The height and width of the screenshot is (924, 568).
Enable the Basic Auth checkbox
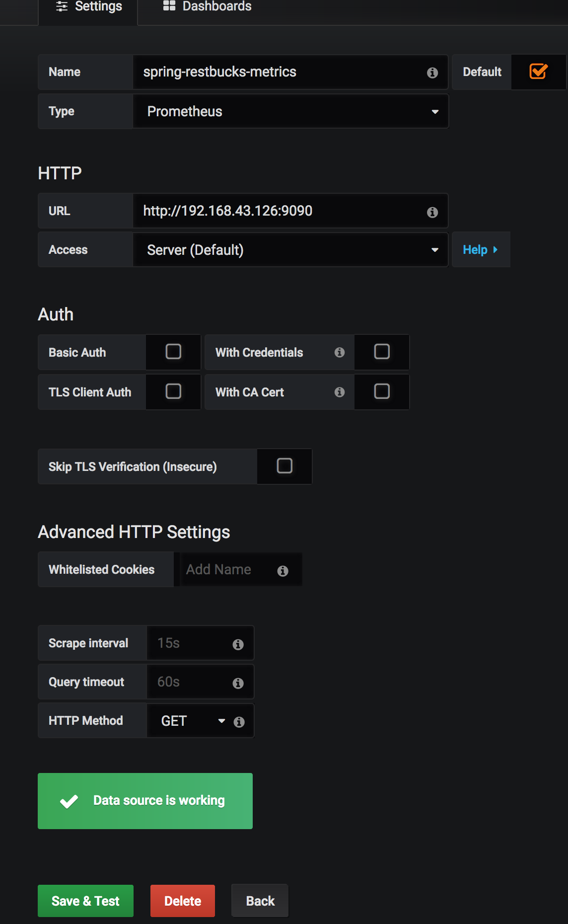pos(173,352)
